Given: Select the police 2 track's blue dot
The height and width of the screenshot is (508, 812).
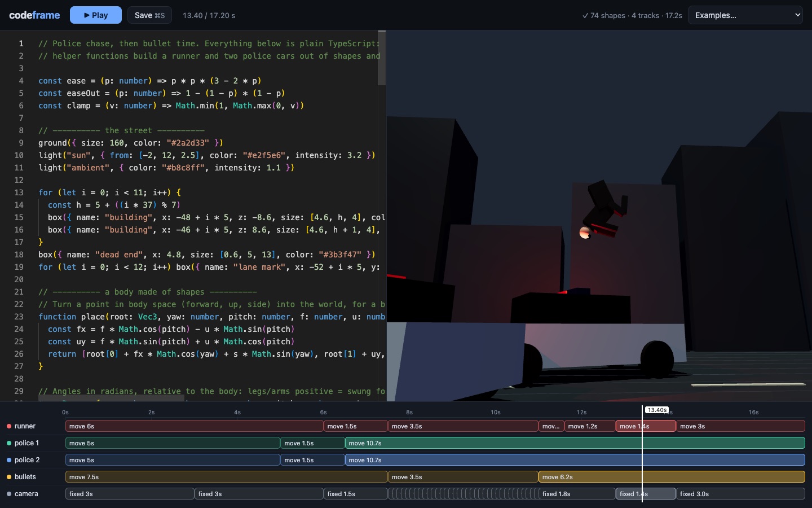Looking at the screenshot, I should pyautogui.click(x=9, y=460).
